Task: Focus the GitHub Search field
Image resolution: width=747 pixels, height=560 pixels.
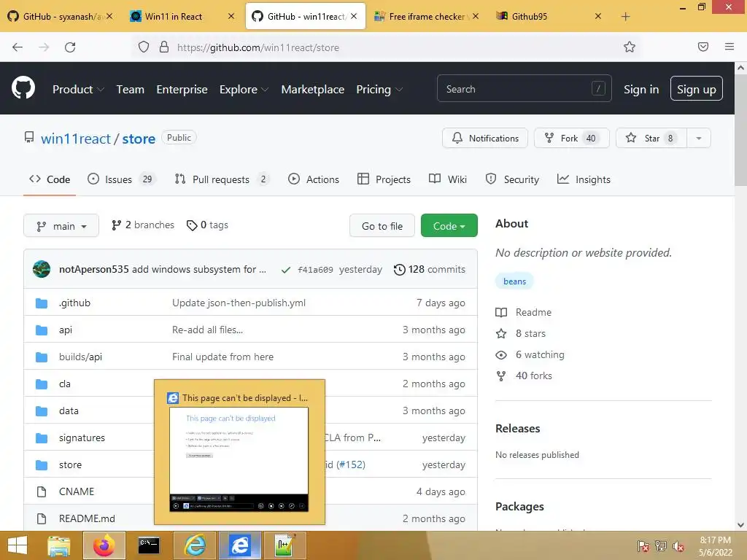Action: pos(524,88)
